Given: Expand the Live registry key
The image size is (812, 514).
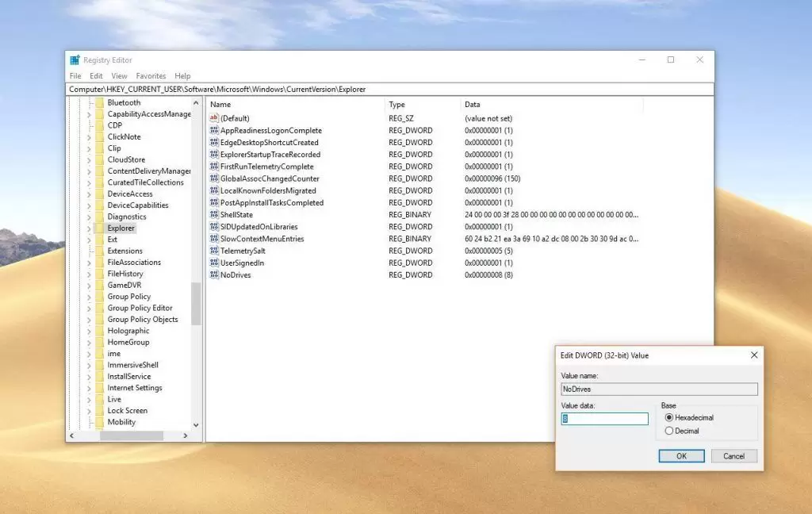Looking at the screenshot, I should point(89,400).
